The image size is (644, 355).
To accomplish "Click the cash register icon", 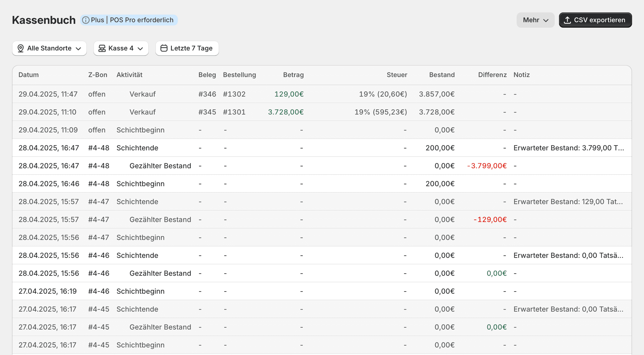I will (x=102, y=48).
